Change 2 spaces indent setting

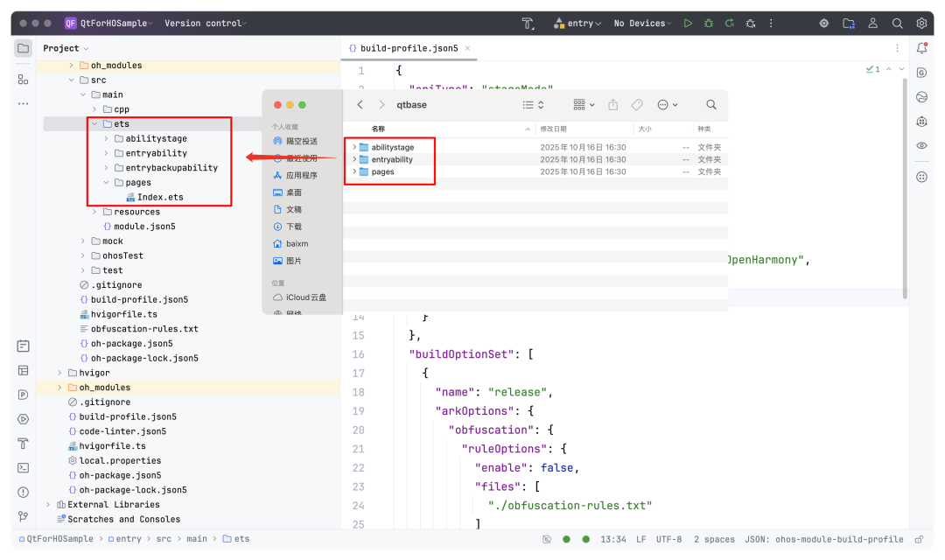pyautogui.click(x=714, y=540)
